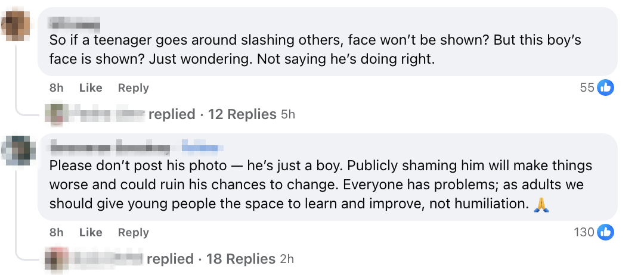Click the 8h timestamp under the second comment
This screenshot has height=275, width=644.
tap(57, 232)
